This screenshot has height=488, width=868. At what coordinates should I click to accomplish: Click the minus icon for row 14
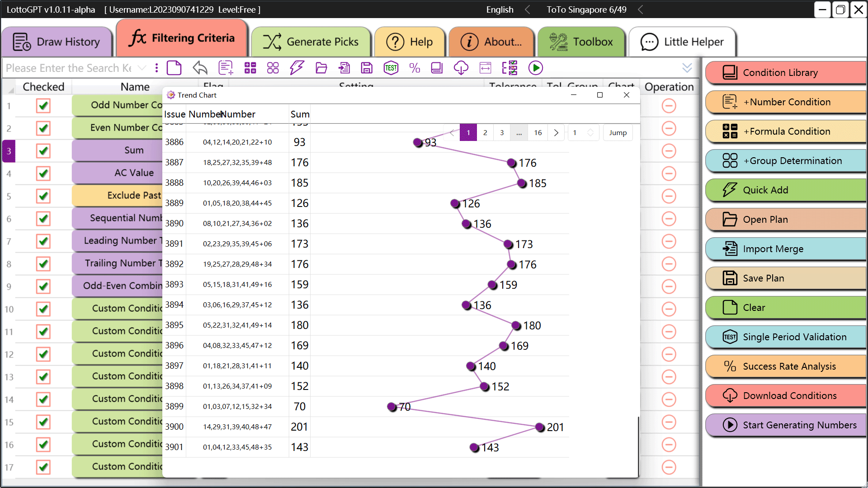coord(669,399)
